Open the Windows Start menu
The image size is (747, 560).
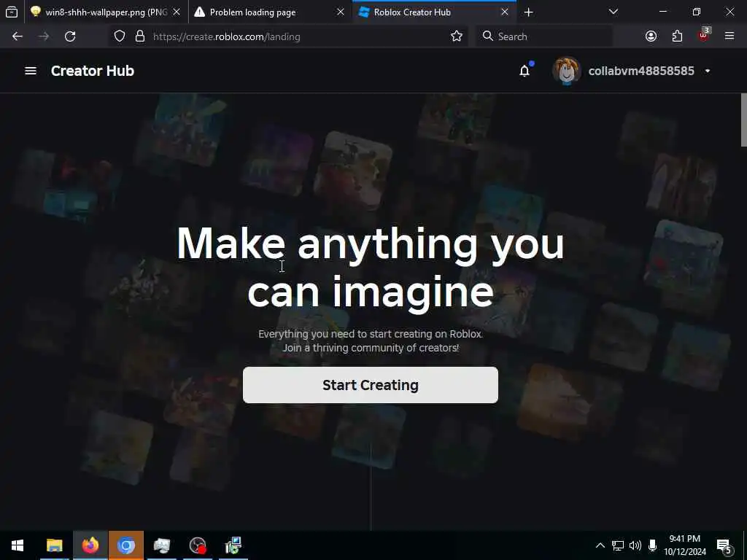pyautogui.click(x=18, y=545)
